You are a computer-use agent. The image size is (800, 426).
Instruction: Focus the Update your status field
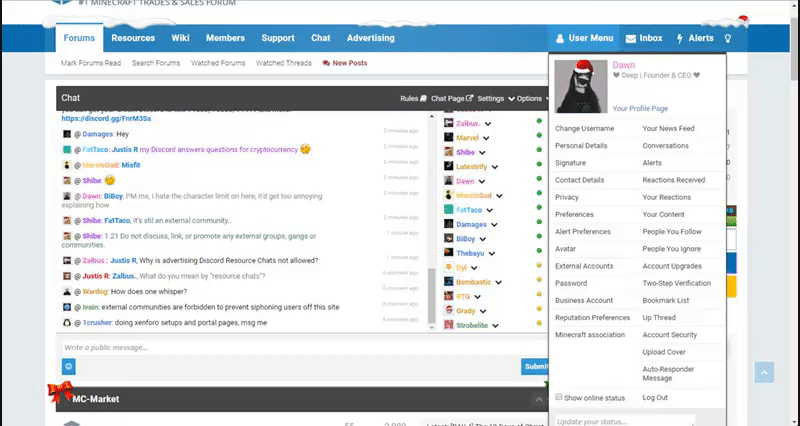tap(624, 421)
